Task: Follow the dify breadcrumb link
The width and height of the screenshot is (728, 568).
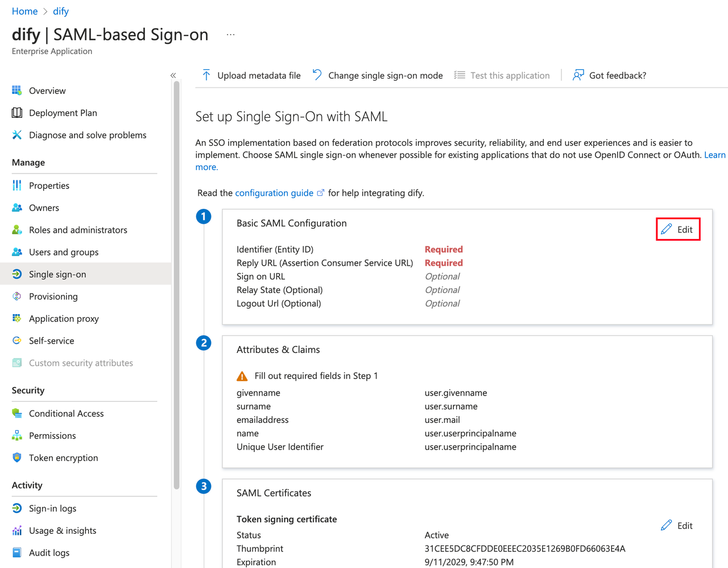Action: tap(61, 11)
